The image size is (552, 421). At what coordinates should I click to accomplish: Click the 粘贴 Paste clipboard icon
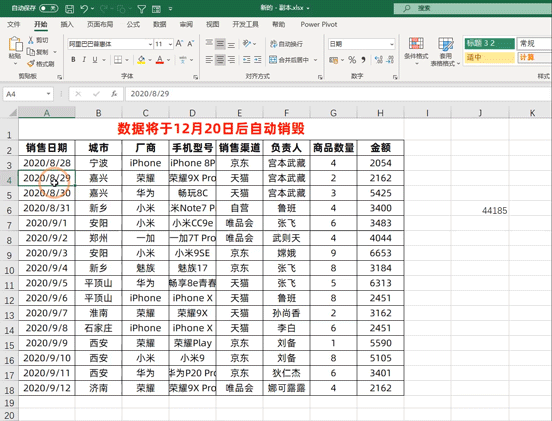tap(15, 44)
